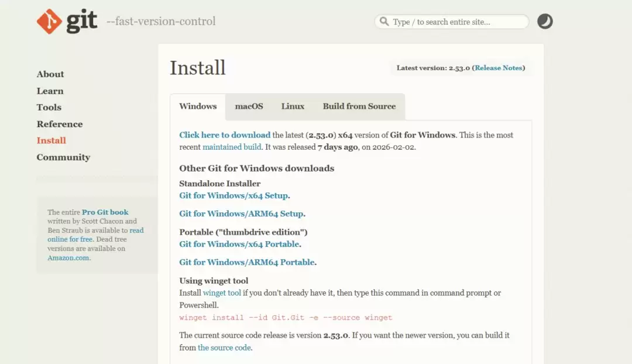Toggle dark mode moon icon
This screenshot has width=632, height=364.
[x=545, y=22]
